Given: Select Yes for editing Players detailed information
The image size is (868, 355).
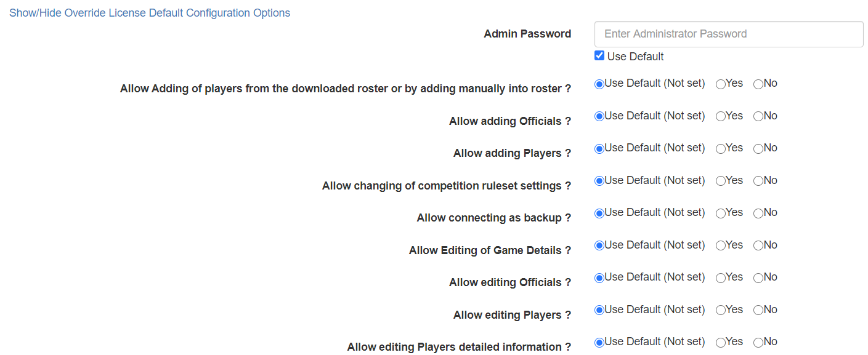Looking at the screenshot, I should coord(721,343).
